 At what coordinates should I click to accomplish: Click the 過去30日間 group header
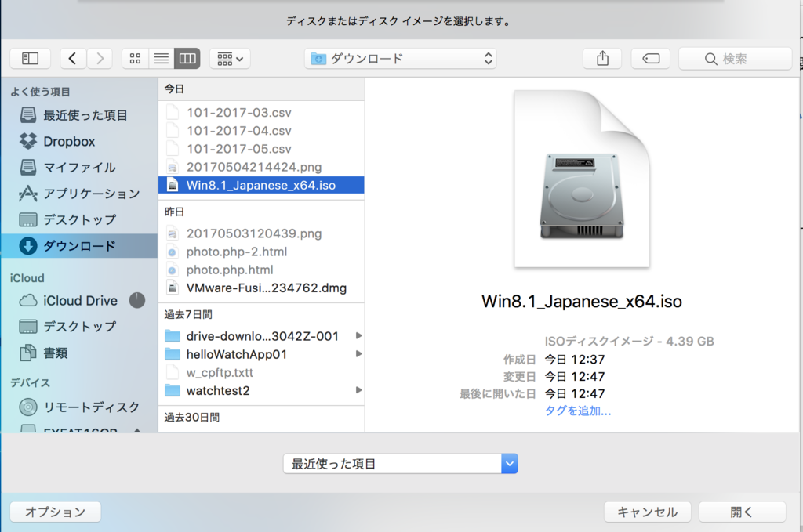tap(261, 418)
